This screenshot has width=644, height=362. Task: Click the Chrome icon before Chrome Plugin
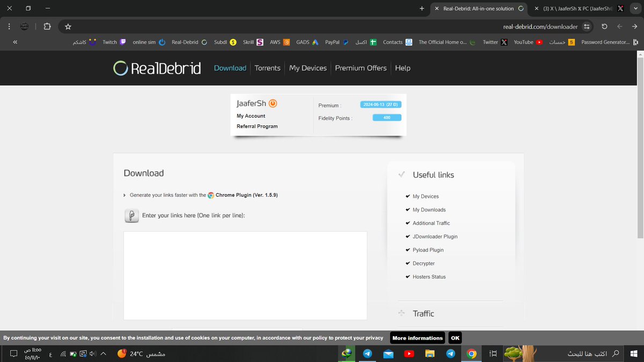(x=211, y=195)
